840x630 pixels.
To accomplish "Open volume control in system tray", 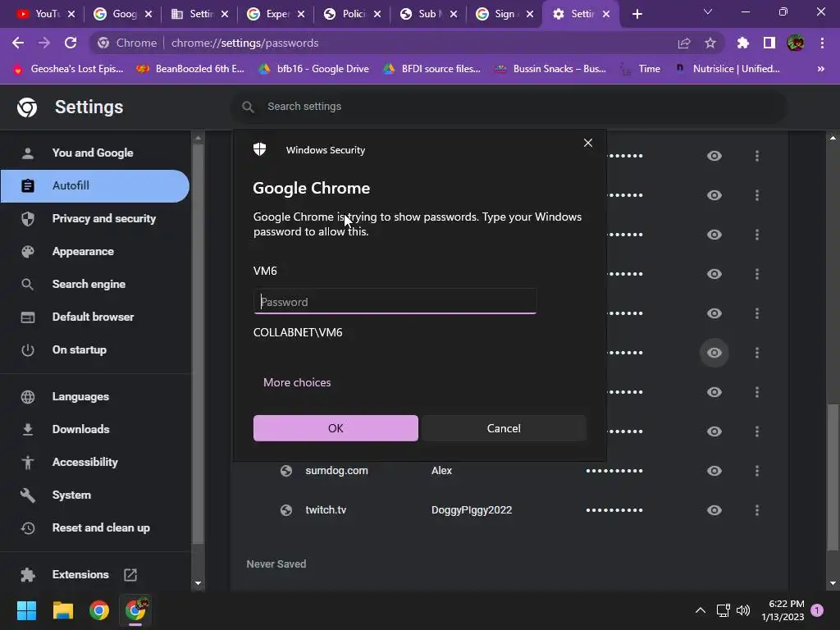I will (743, 610).
